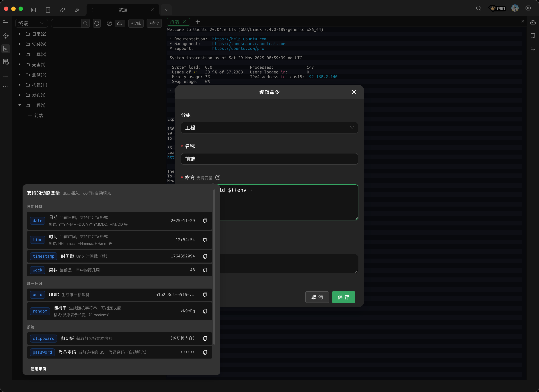Expand the 构建(11) folder
The height and width of the screenshot is (392, 539).
click(20, 85)
